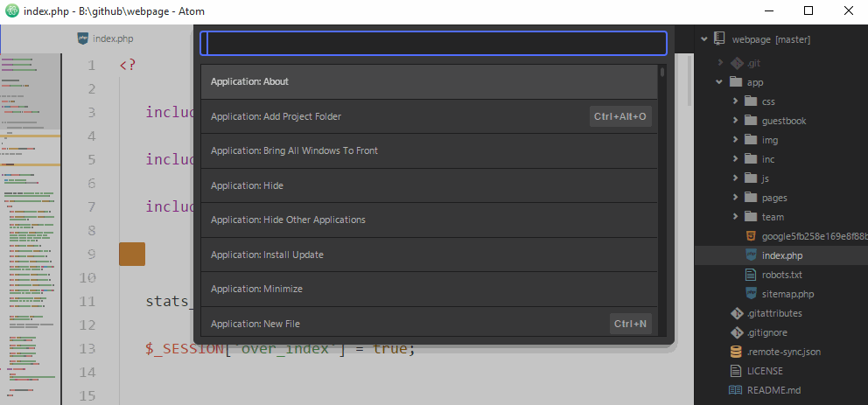
Task: Open README.md file name in tree
Action: [773, 390]
